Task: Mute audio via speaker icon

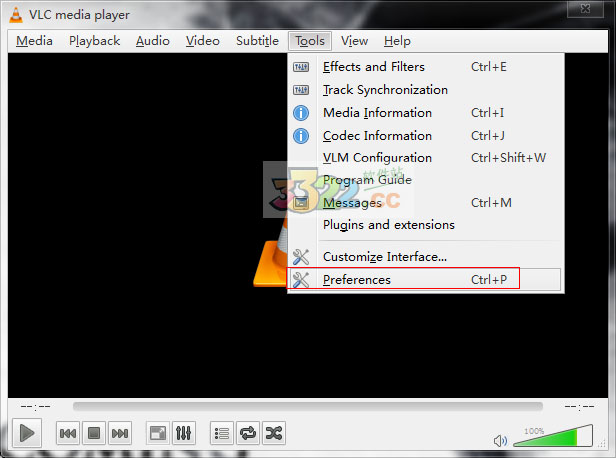Action: (500, 440)
